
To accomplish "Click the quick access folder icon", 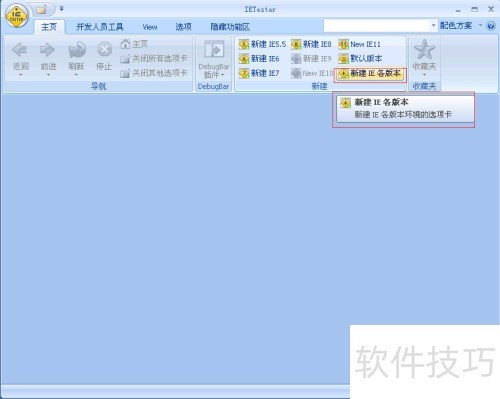I will (x=41, y=10).
